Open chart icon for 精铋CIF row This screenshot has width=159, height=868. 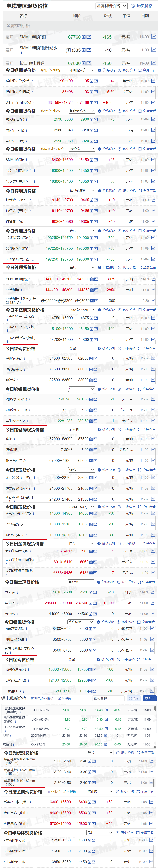(x=153, y=450)
